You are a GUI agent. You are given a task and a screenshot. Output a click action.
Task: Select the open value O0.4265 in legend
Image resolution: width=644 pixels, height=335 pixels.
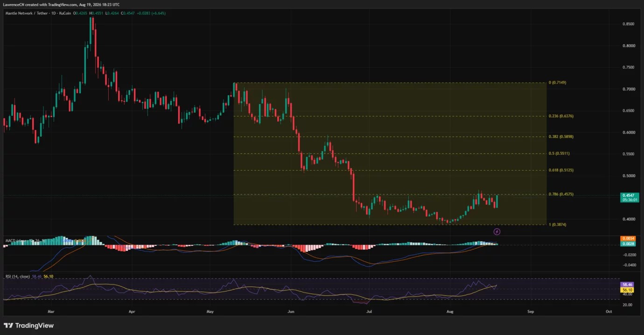(80, 13)
